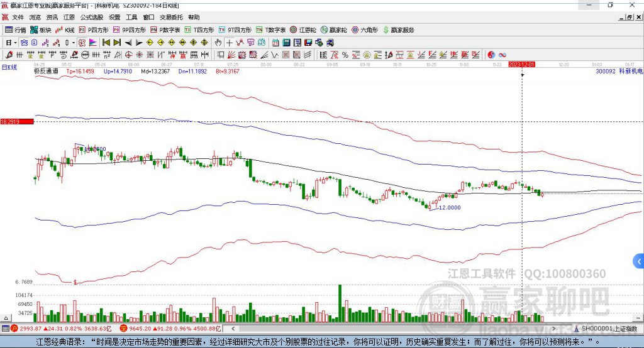The image size is (644, 348).
Task: Open the 交易委托 menu
Action: click(x=171, y=17)
